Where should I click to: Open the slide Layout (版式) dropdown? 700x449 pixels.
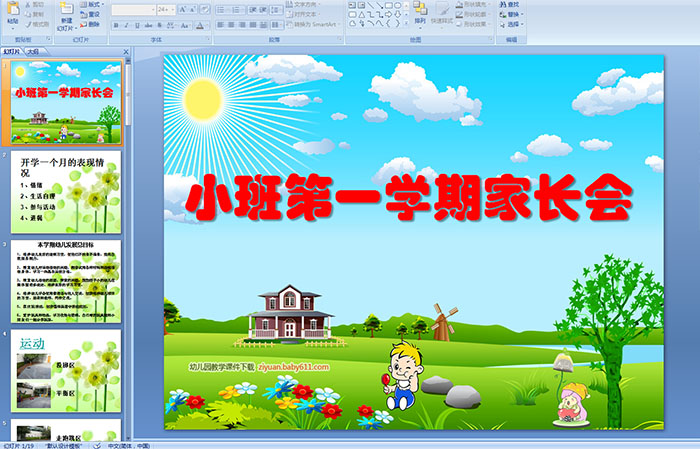(x=92, y=4)
